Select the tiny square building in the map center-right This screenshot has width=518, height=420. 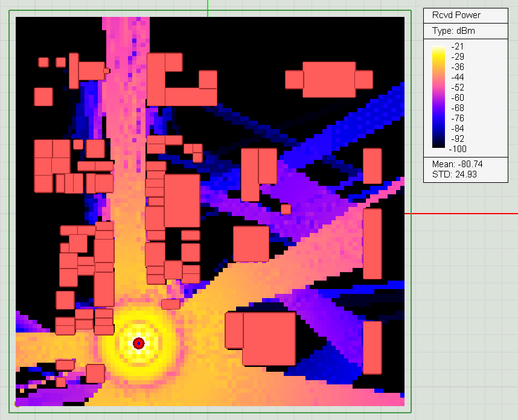tap(286, 209)
